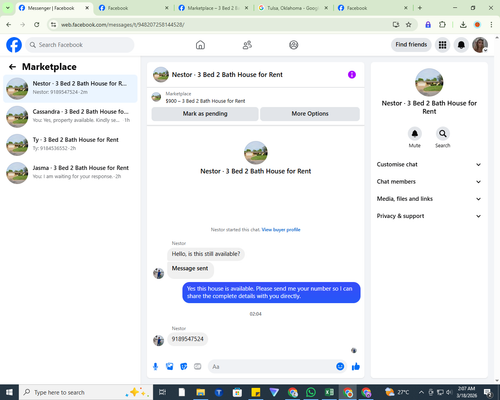This screenshot has height=400, width=500.
Task: Go back using the Marketplace arrow
Action: click(x=13, y=67)
